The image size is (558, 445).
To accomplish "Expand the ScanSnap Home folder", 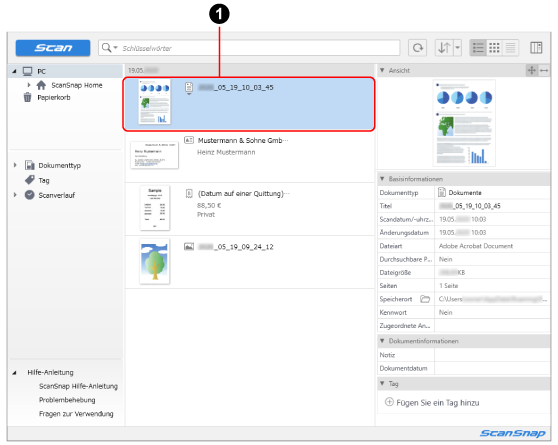I will click(29, 85).
